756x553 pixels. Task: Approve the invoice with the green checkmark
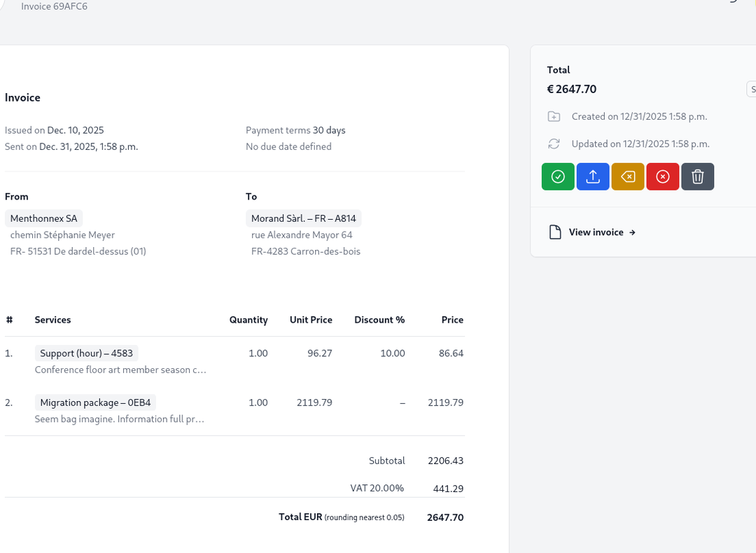558,176
